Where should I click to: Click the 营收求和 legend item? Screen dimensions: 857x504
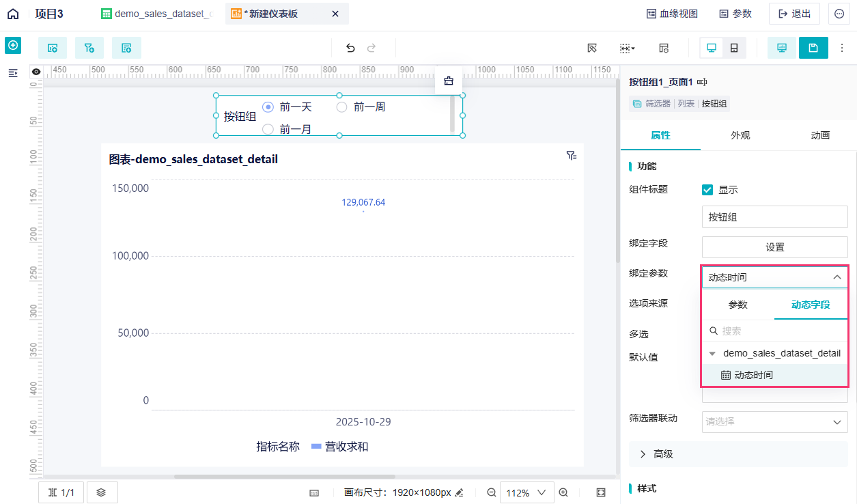340,447
